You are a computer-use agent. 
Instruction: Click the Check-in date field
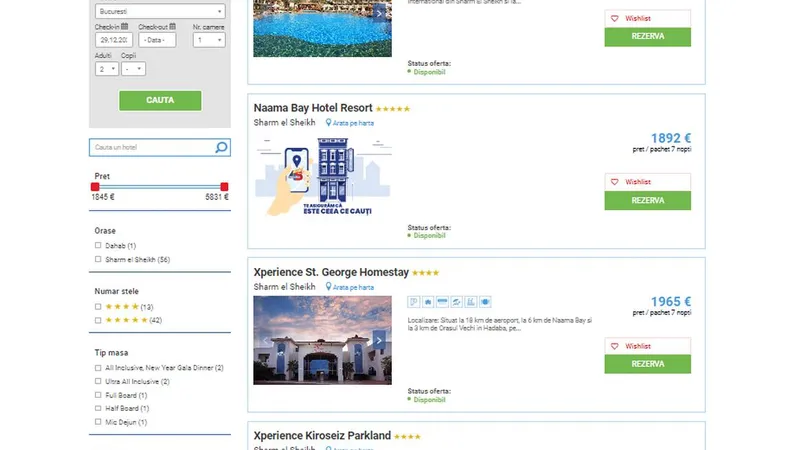coord(114,40)
